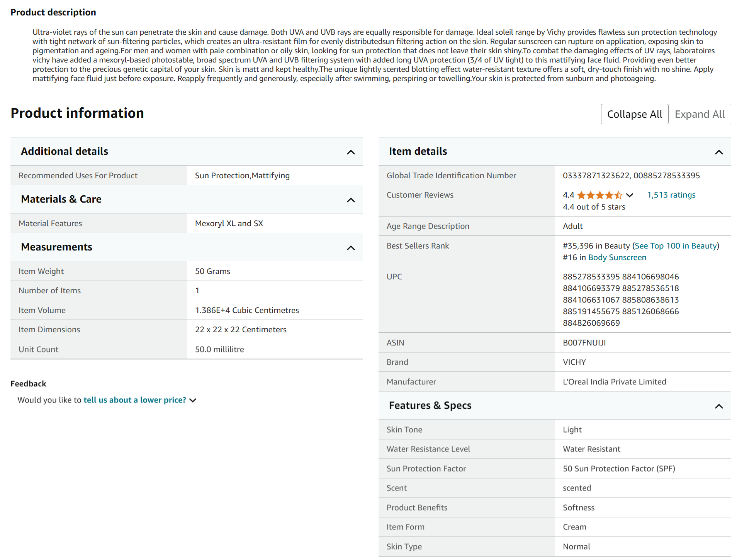Click the Additional details heading
Screen dimensions: 737x560
pos(65,151)
